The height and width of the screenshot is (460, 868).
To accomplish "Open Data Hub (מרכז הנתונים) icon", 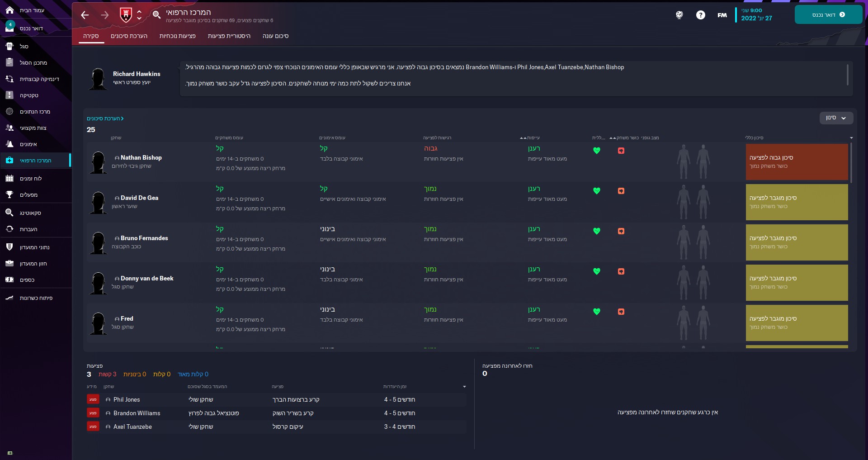I will tap(9, 111).
